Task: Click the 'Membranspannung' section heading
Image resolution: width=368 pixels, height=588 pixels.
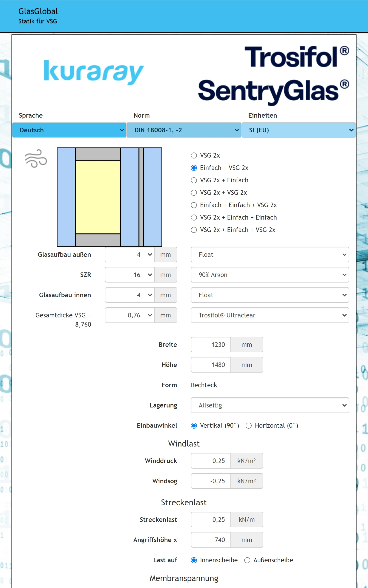Action: (184, 578)
